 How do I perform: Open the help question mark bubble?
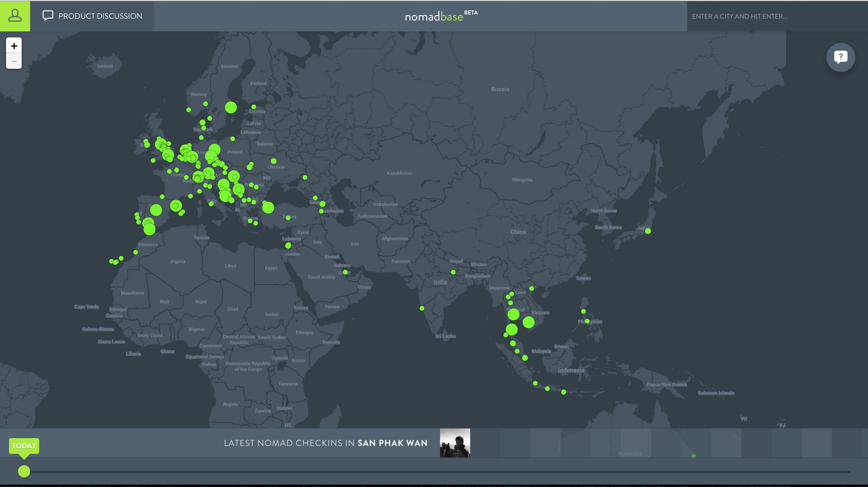[840, 57]
